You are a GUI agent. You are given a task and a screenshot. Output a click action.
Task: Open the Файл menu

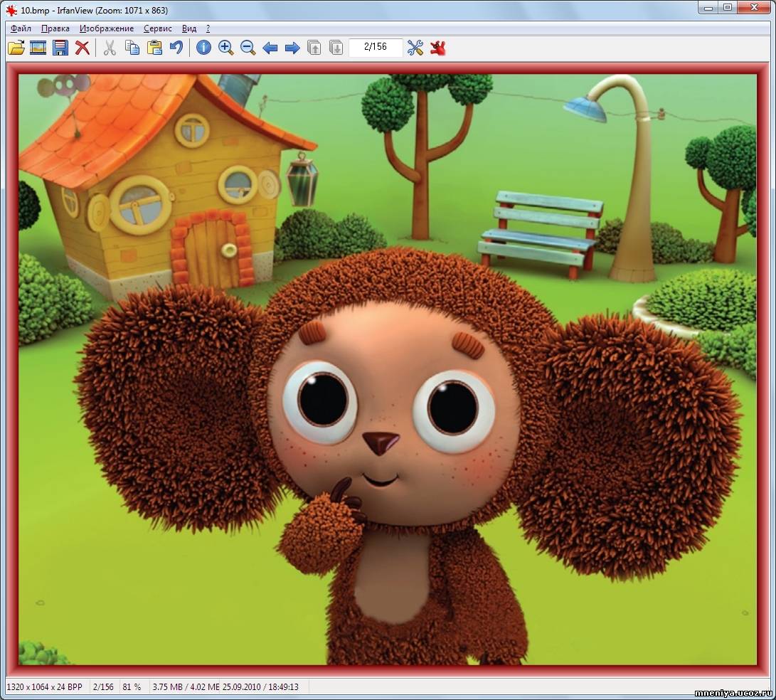pos(21,28)
